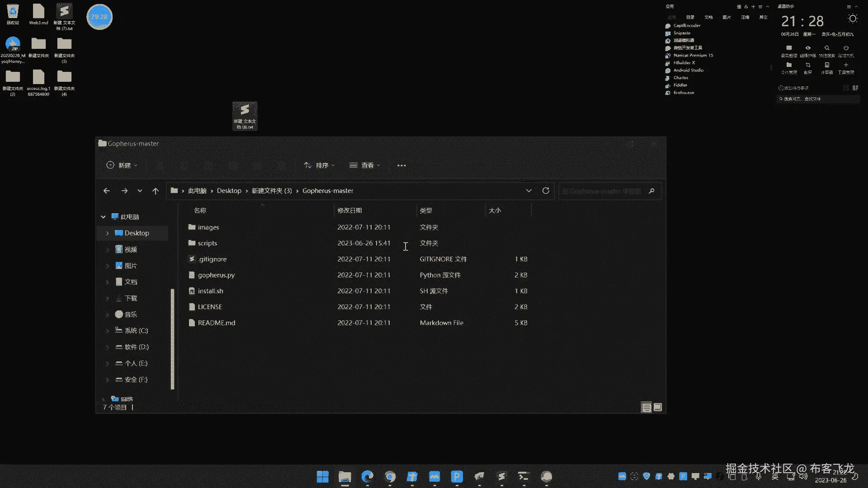Collapse the 此电脑 tree node
Image resolution: width=868 pixels, height=488 pixels.
[x=103, y=217]
